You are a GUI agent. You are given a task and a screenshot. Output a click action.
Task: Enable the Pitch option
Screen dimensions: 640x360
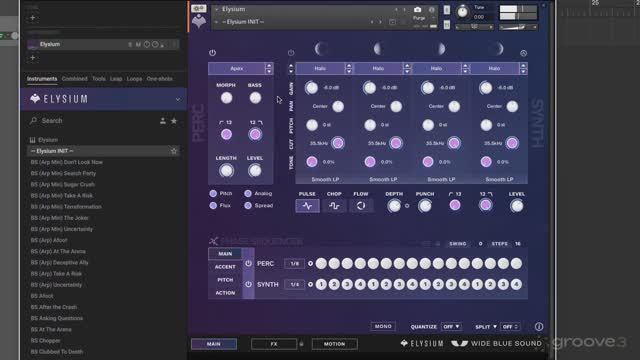pyautogui.click(x=213, y=193)
